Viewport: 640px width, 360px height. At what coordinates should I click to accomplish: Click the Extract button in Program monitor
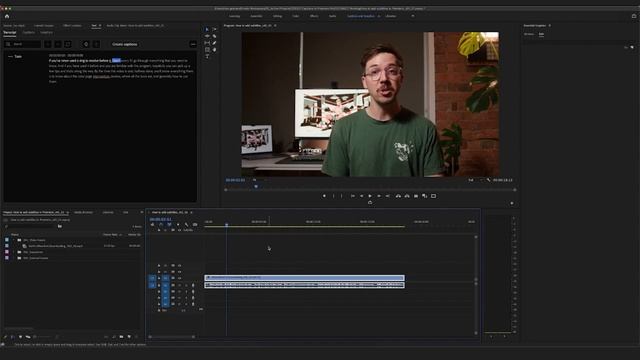tap(407, 196)
